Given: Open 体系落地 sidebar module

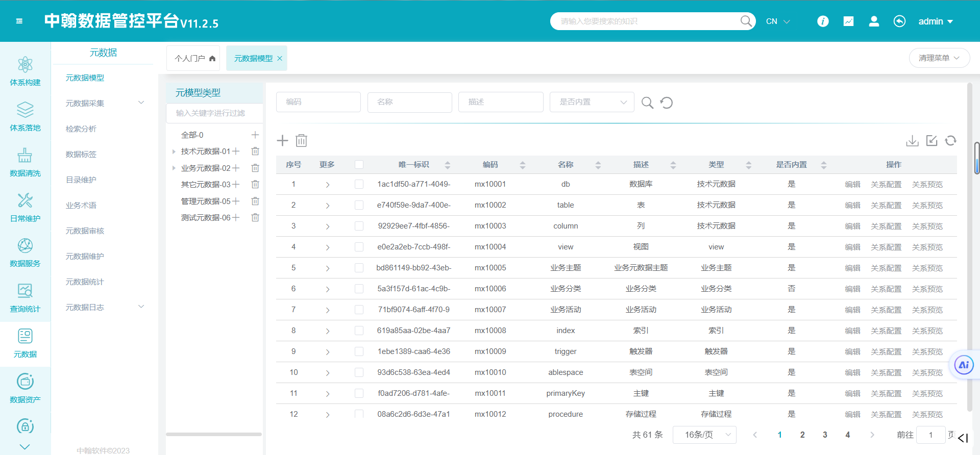Looking at the screenshot, I should click(x=25, y=116).
